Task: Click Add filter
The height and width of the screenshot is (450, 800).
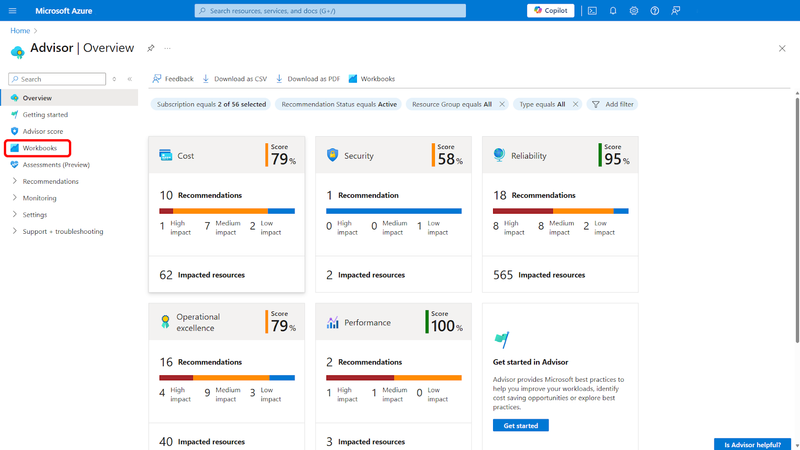Action: click(x=613, y=104)
